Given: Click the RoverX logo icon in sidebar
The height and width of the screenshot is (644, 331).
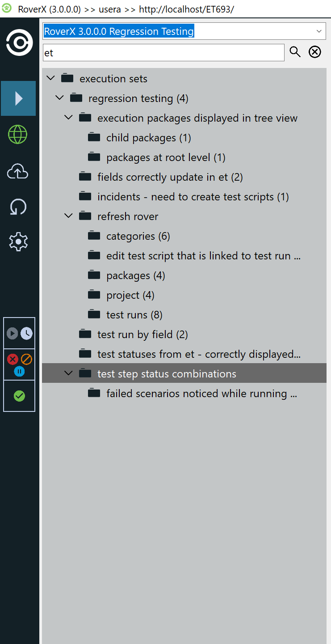Looking at the screenshot, I should [19, 42].
